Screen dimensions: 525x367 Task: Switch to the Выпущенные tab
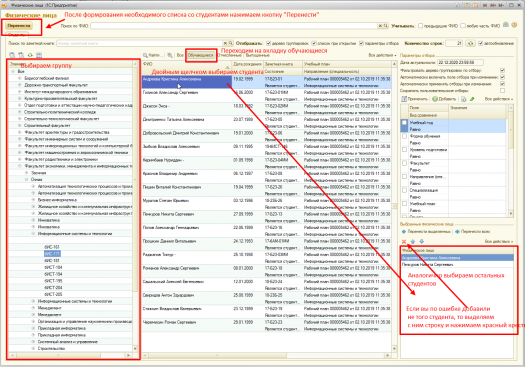pos(257,55)
